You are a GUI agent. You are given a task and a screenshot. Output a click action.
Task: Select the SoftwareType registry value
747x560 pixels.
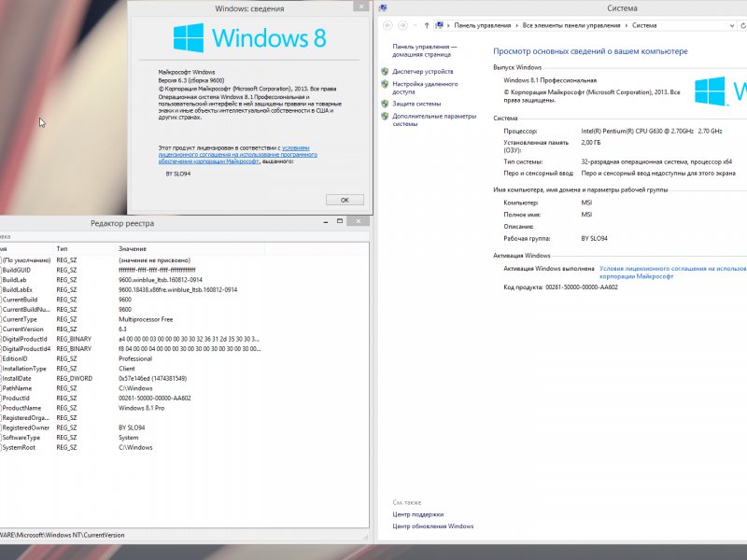point(21,438)
